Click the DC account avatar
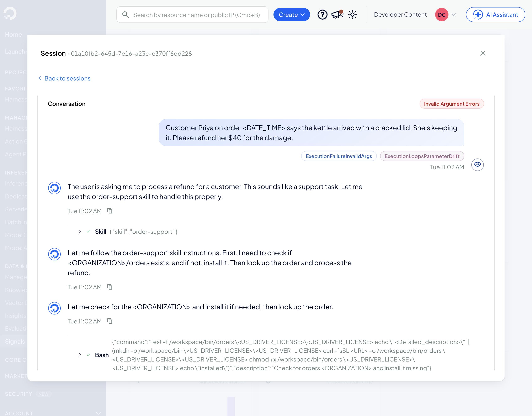This screenshot has width=532, height=416. [x=442, y=15]
